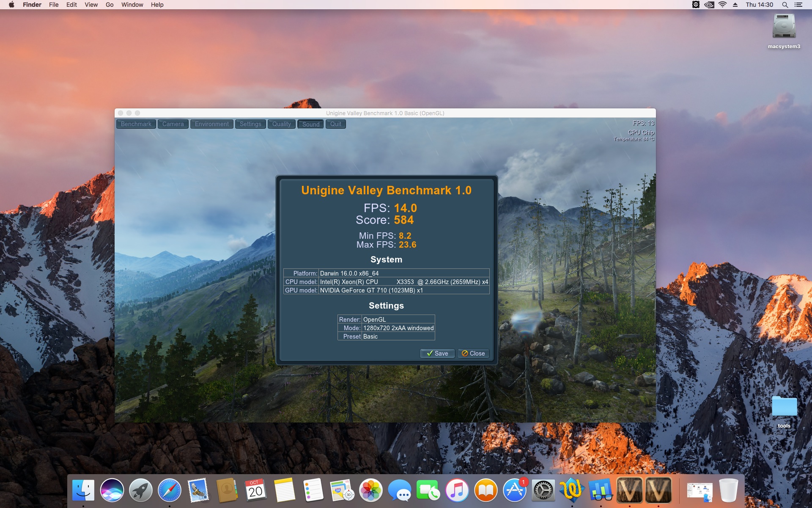Click the Wi-Fi status icon

(723, 5)
